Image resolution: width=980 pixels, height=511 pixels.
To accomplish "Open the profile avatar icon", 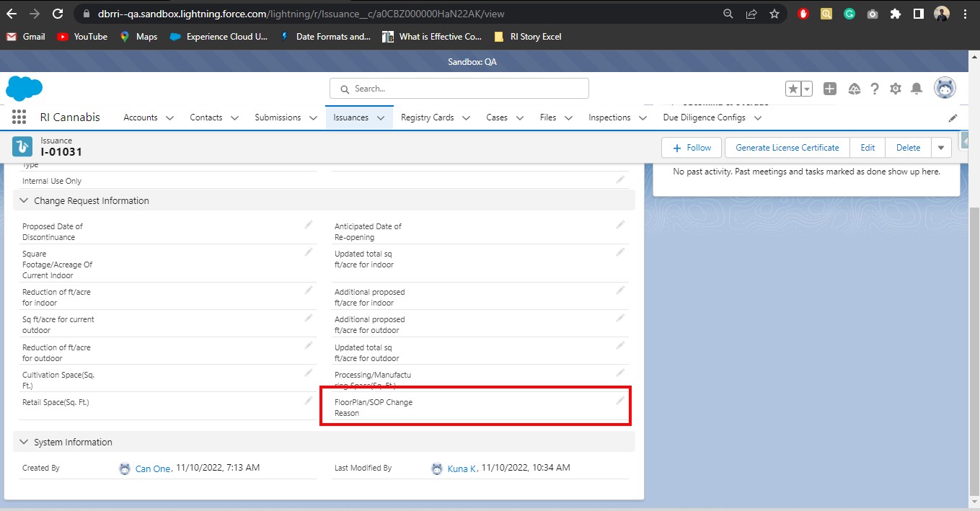I will (945, 88).
